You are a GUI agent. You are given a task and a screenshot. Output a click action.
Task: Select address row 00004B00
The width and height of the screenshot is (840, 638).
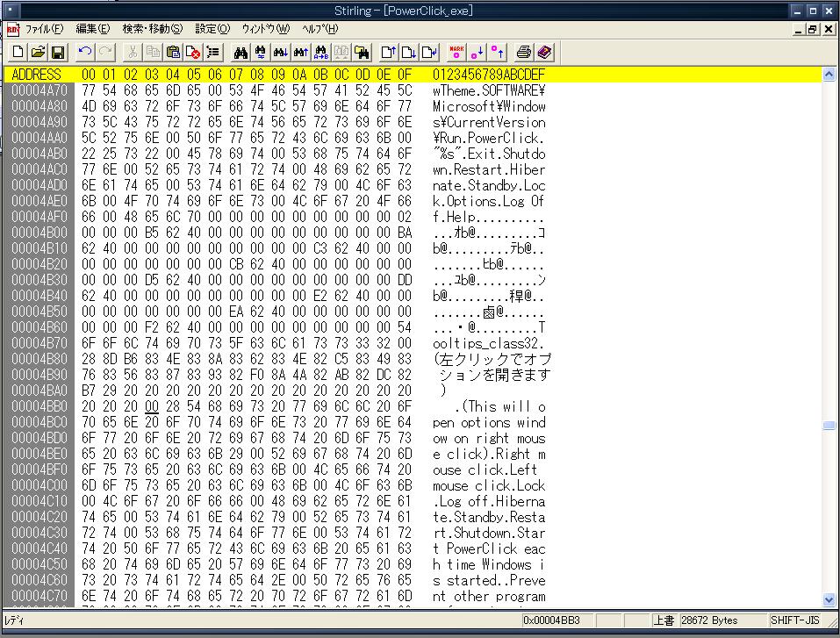(x=39, y=233)
